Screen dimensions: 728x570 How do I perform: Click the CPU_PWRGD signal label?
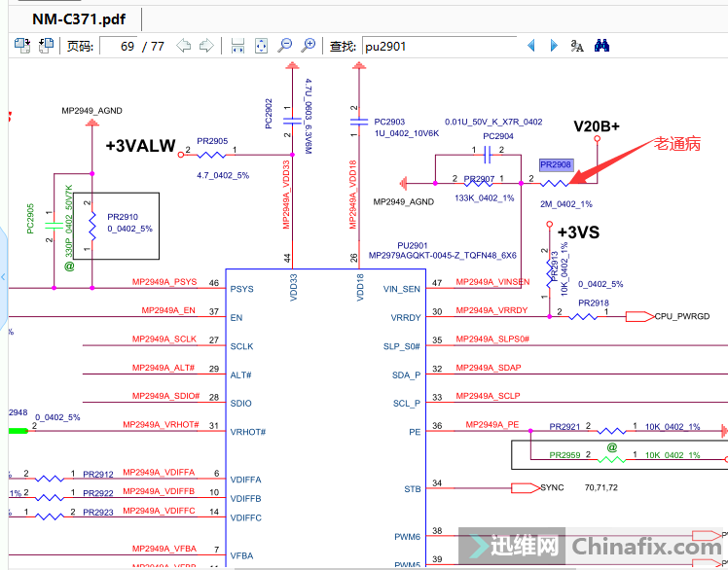tap(681, 316)
